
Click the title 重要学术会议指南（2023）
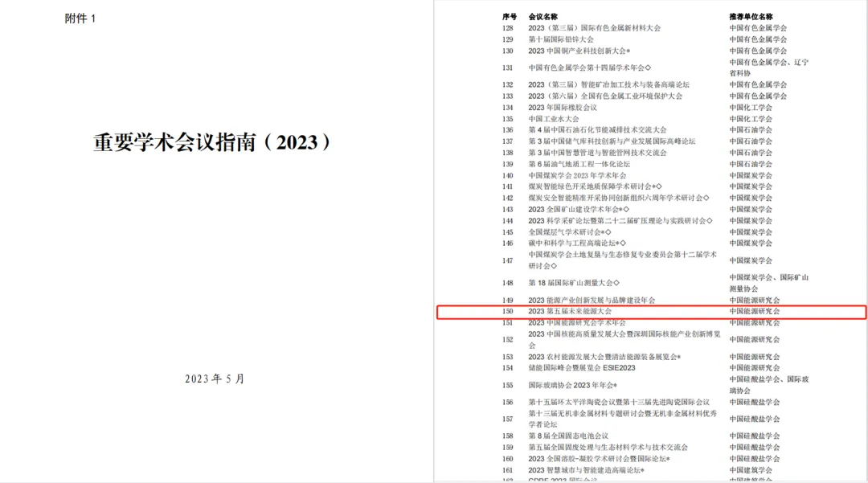coord(212,143)
